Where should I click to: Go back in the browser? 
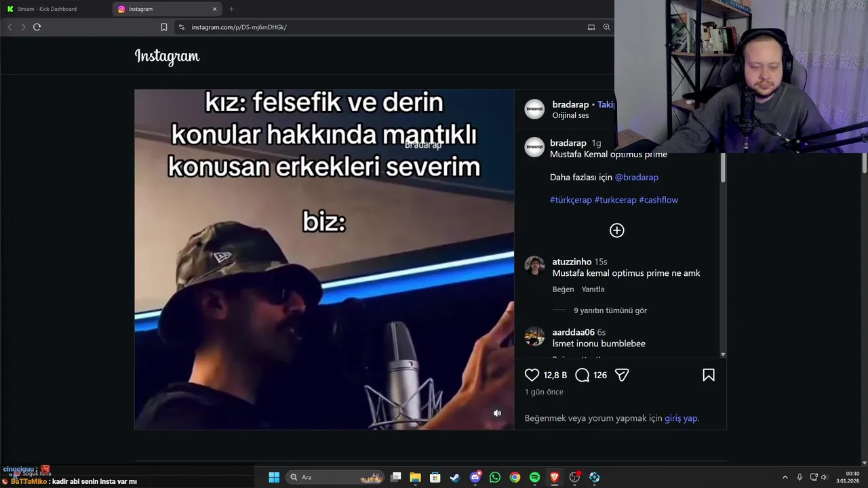coord(9,27)
